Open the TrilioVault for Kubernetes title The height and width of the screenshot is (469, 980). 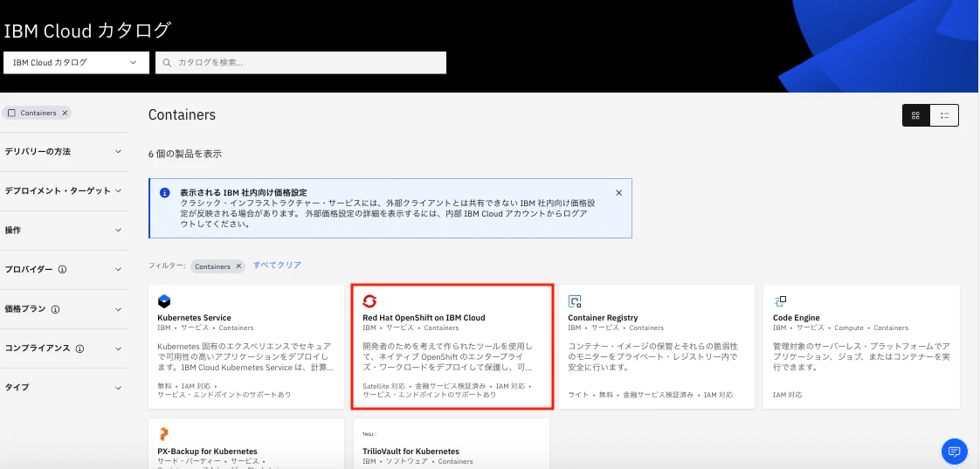pos(411,451)
